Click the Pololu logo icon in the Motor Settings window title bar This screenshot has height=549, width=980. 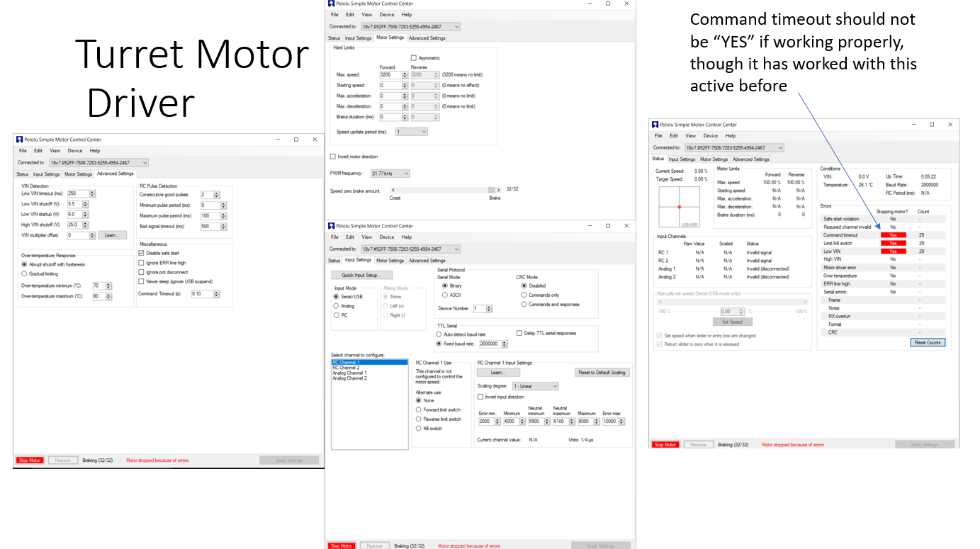click(x=332, y=4)
